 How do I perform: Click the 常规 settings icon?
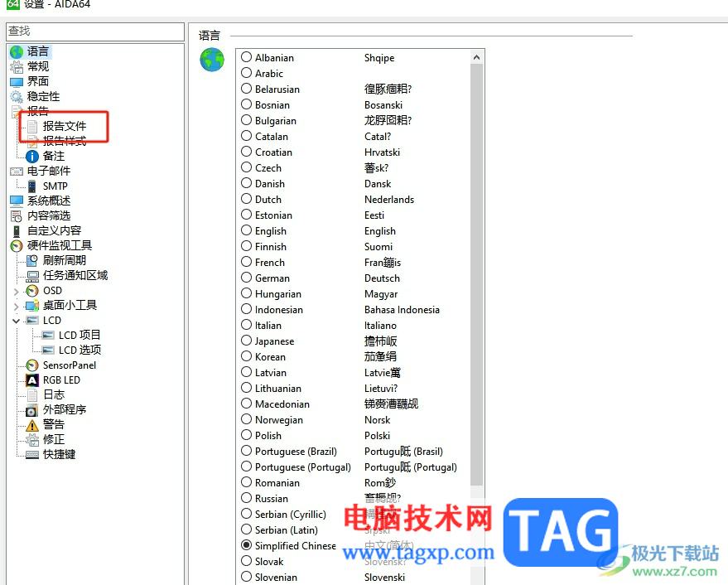pos(17,67)
